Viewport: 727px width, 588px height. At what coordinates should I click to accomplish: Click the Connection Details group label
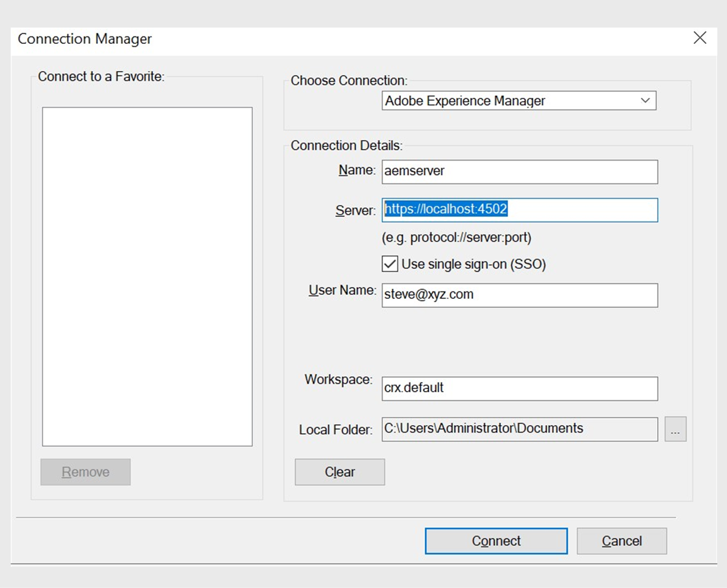346,146
